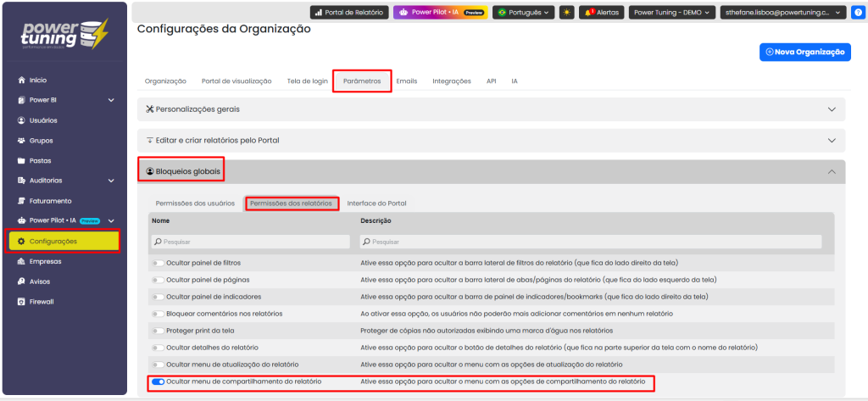Toggle light theme sun icon
The height and width of the screenshot is (401, 868).
point(567,13)
